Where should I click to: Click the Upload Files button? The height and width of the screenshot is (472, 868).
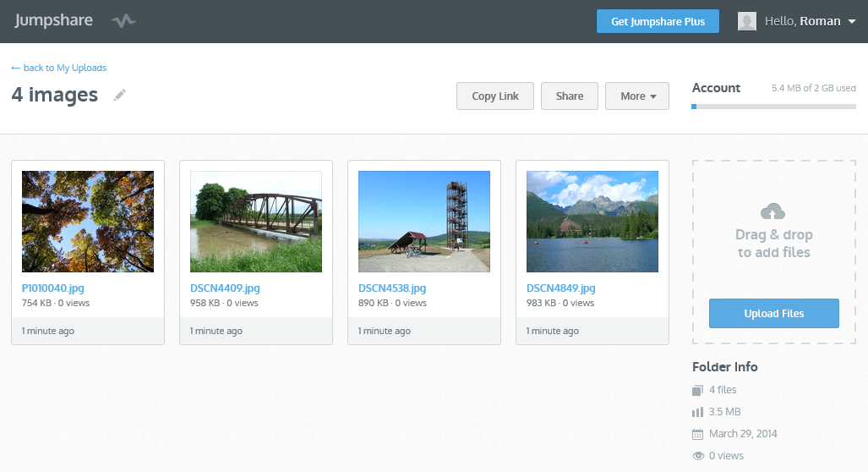coord(774,313)
